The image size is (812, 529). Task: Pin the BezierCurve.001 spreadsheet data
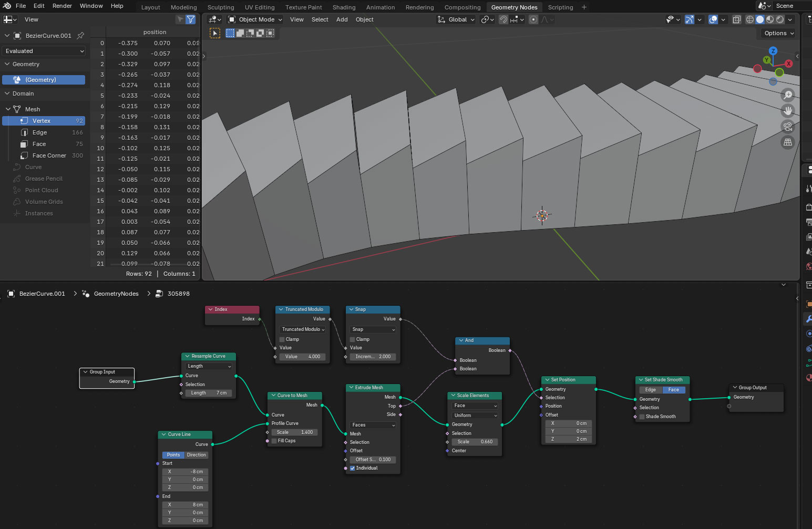point(80,36)
